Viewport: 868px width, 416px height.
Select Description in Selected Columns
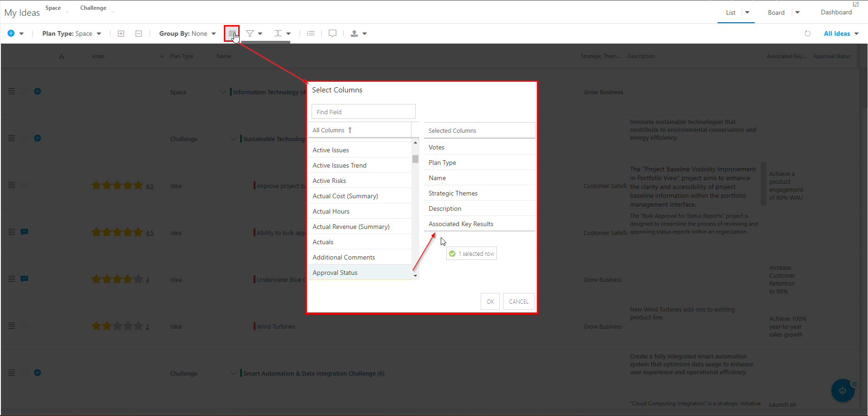(479, 208)
